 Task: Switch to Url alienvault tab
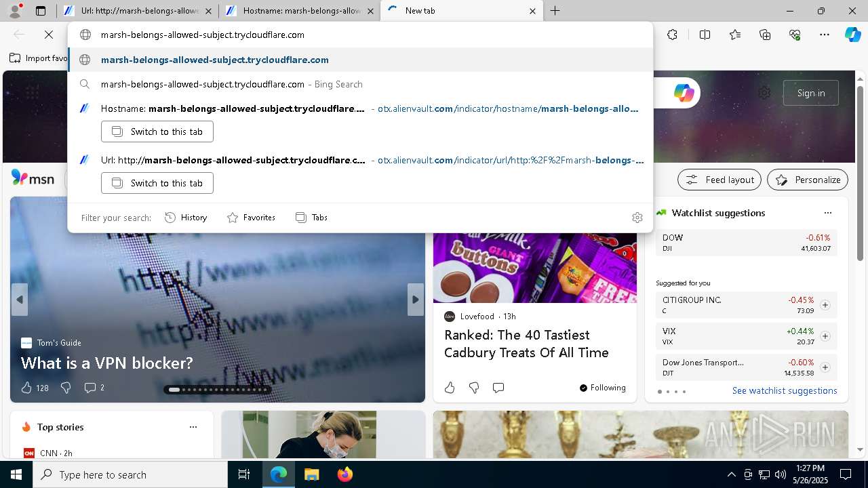click(x=139, y=11)
